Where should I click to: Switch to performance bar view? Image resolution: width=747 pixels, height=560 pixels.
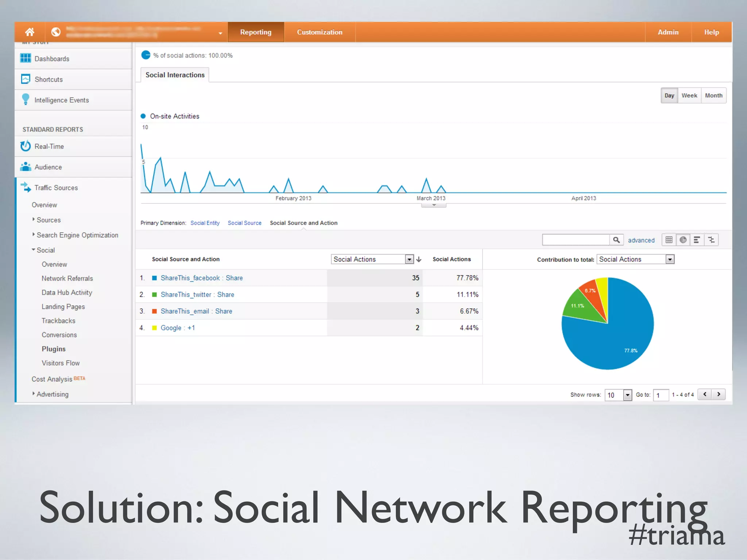(x=697, y=240)
